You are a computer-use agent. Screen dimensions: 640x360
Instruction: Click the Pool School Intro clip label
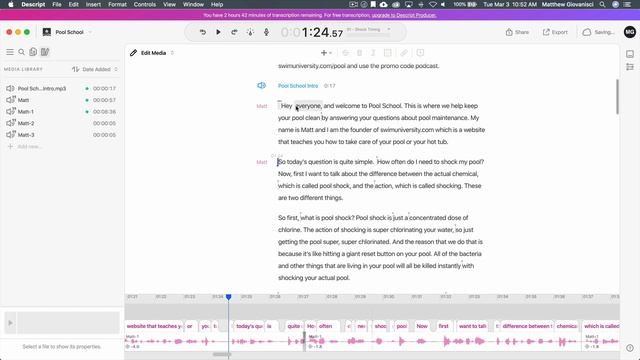pyautogui.click(x=298, y=86)
